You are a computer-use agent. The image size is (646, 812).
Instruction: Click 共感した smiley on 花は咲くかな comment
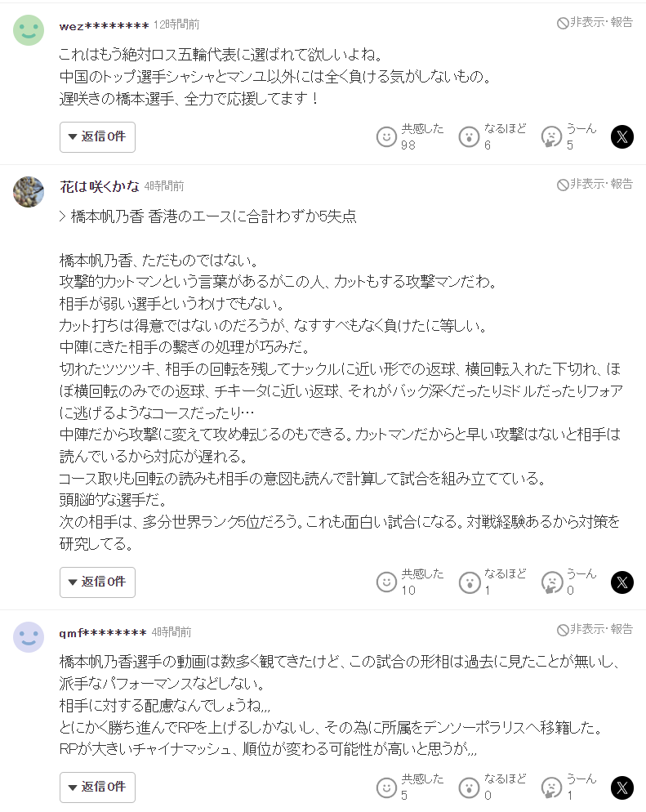point(386,582)
